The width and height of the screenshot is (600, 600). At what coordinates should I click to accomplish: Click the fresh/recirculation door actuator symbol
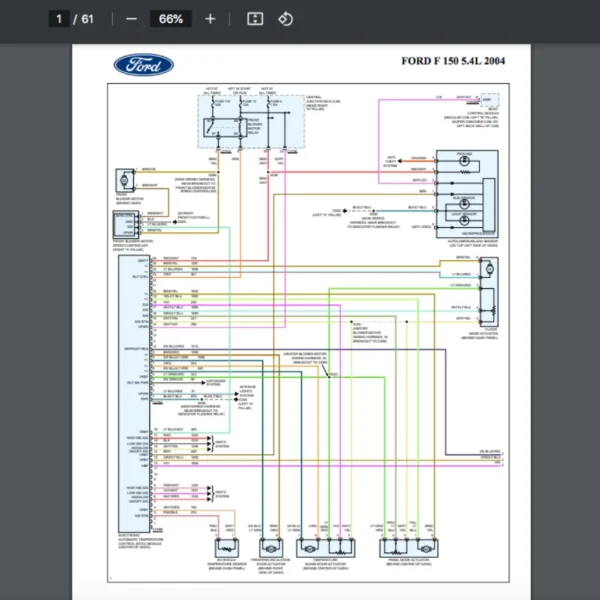click(271, 548)
